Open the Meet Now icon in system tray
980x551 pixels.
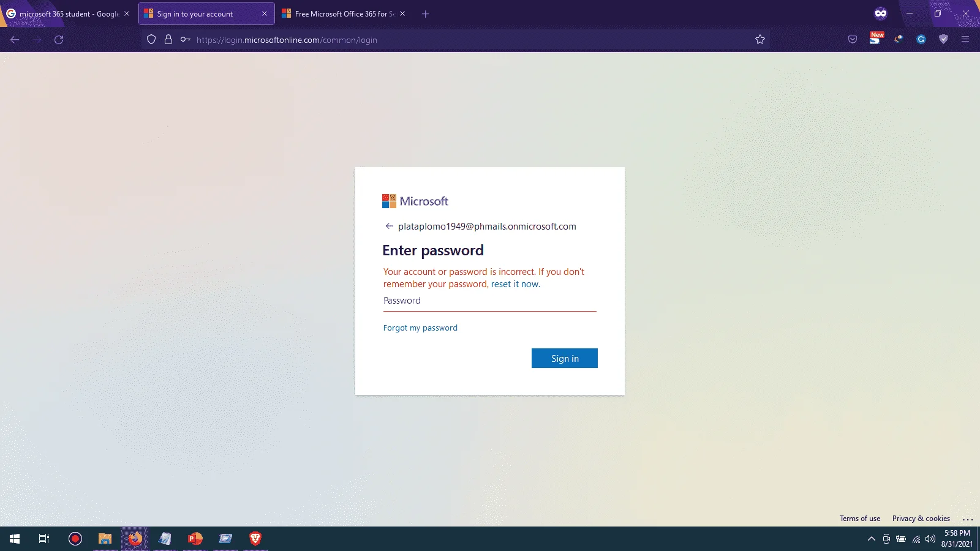pos(886,539)
